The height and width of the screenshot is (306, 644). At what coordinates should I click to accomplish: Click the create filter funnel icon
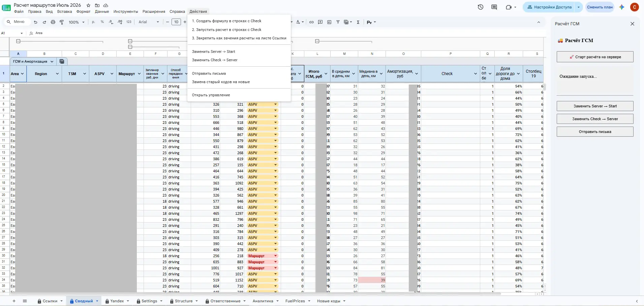coord(338,22)
